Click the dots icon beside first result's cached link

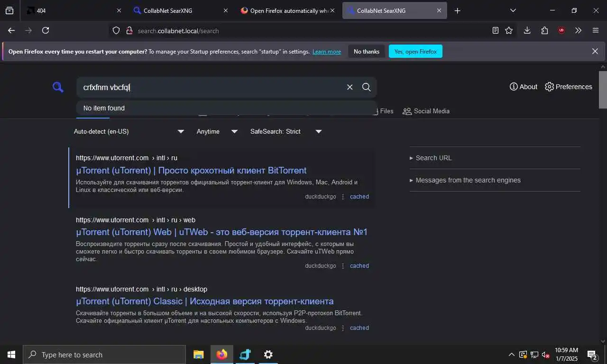pyautogui.click(x=343, y=197)
